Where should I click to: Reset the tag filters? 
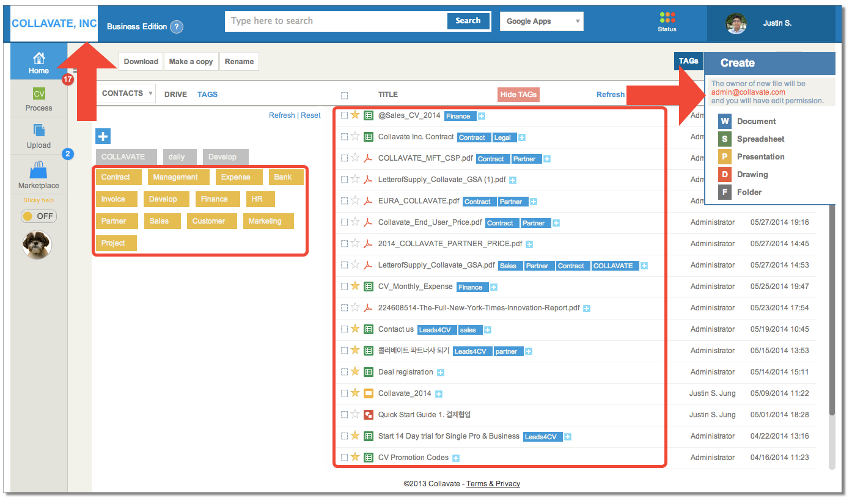coord(310,115)
